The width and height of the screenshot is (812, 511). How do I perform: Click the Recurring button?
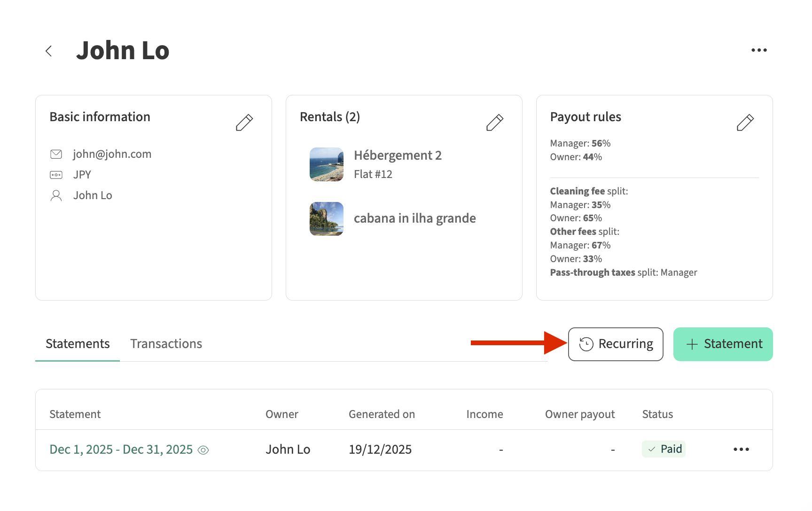click(x=615, y=344)
